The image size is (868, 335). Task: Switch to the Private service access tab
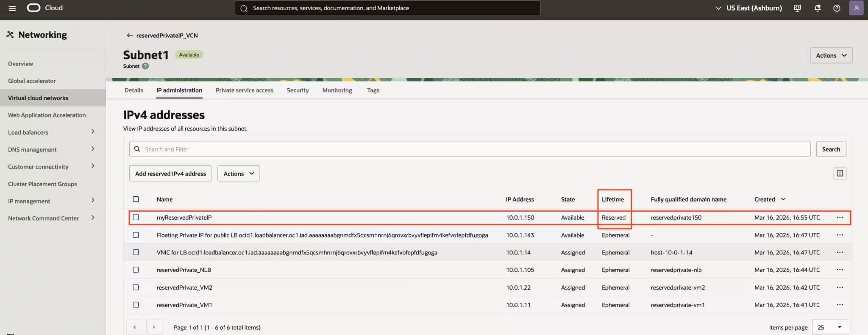click(x=245, y=90)
